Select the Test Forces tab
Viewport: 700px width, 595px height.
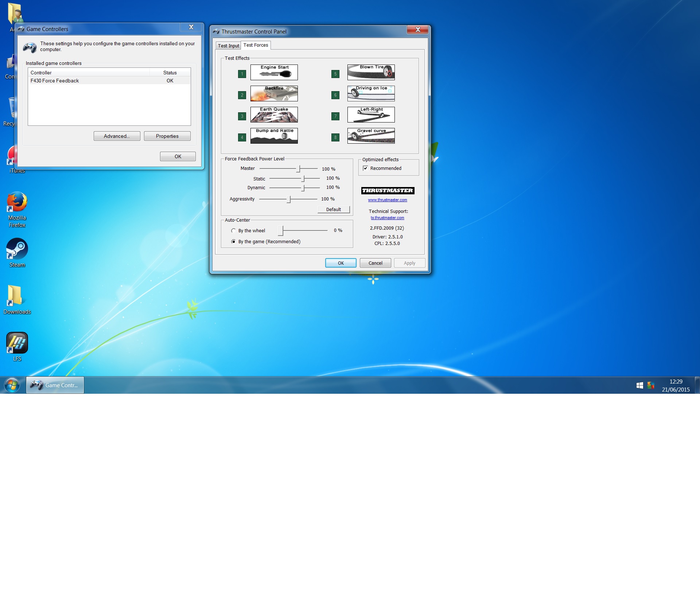[x=256, y=45]
